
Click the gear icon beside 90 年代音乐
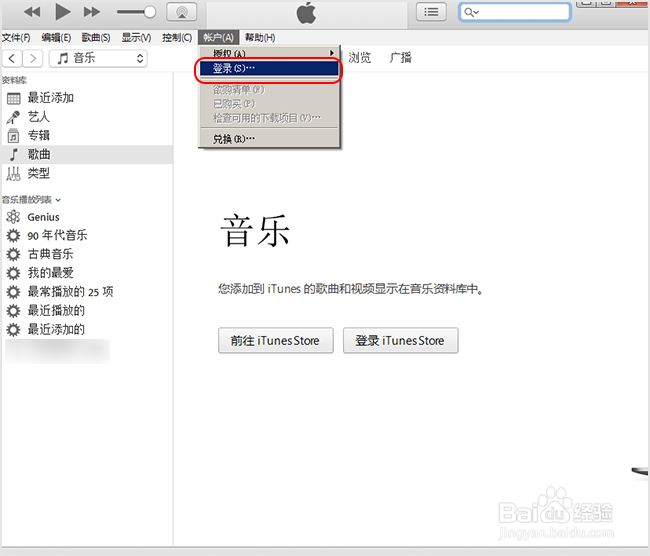pyautogui.click(x=13, y=236)
